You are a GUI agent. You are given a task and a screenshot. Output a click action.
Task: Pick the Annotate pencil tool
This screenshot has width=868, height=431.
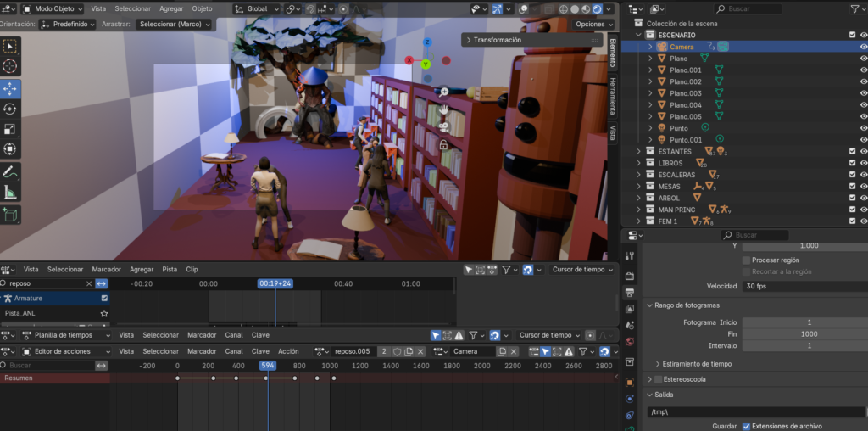pyautogui.click(x=10, y=172)
